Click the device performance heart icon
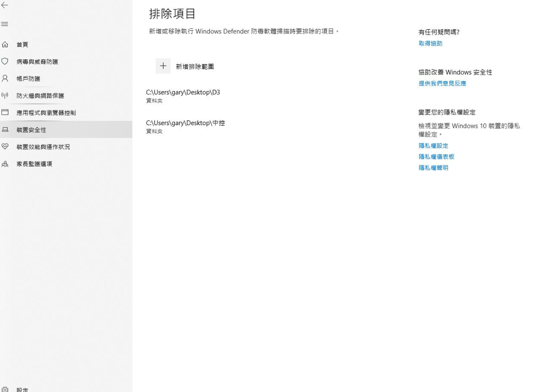Viewport: 549px width, 392px height. click(x=6, y=147)
